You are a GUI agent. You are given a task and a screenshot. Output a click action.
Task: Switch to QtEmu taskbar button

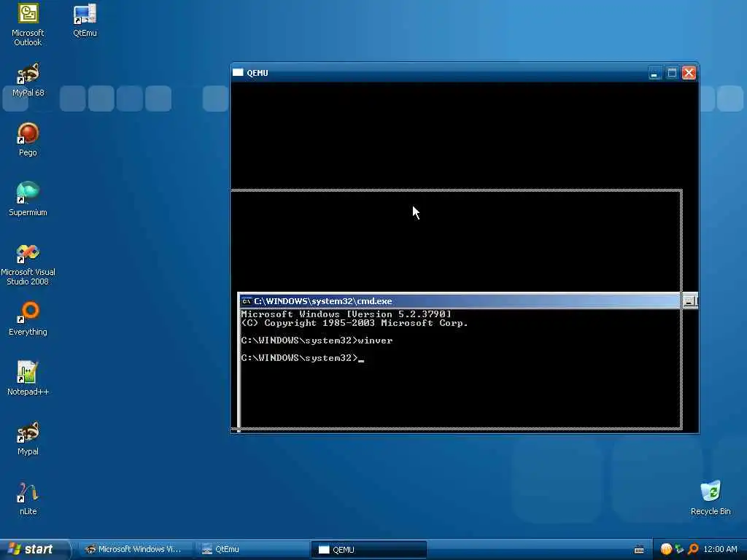252,550
